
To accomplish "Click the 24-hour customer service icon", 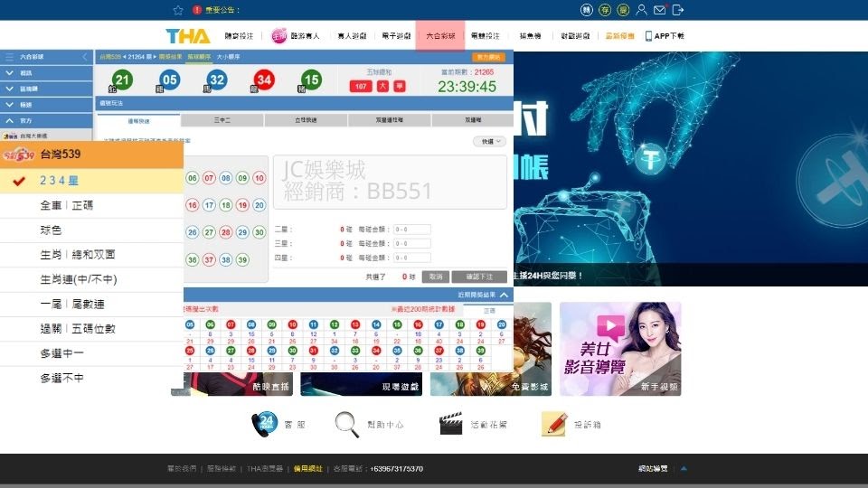I will [266, 424].
